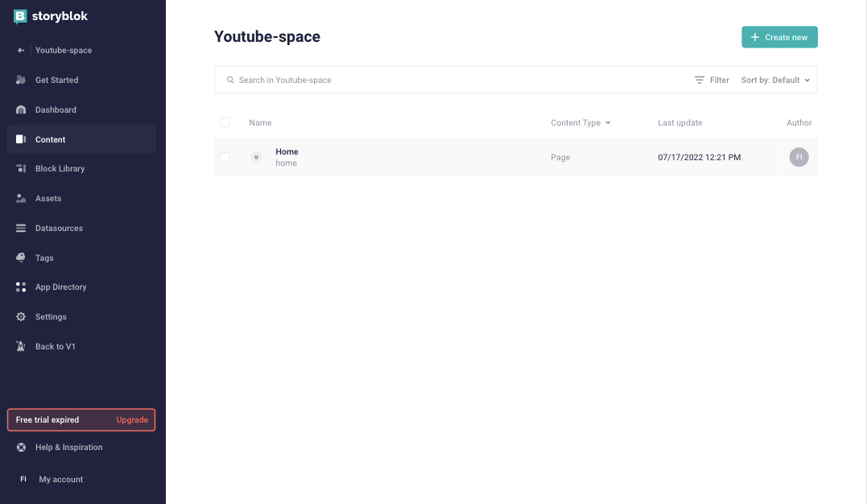Screen dimensions: 867x504
Task: Click the Storyblok logo icon
Action: tap(20, 17)
